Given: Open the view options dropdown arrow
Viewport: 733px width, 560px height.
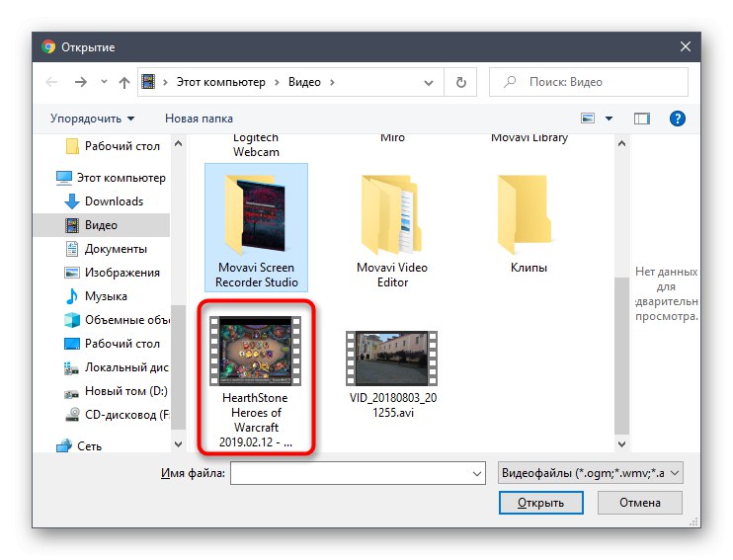Looking at the screenshot, I should point(609,119).
